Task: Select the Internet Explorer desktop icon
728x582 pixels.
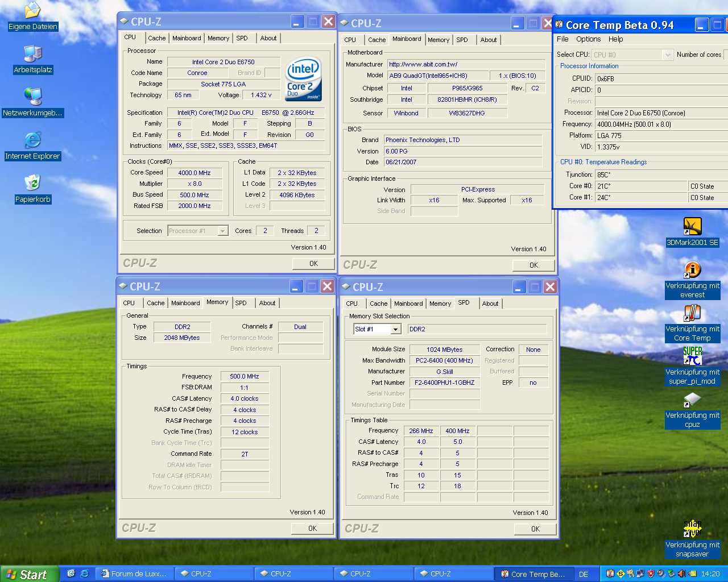Action: (33, 140)
